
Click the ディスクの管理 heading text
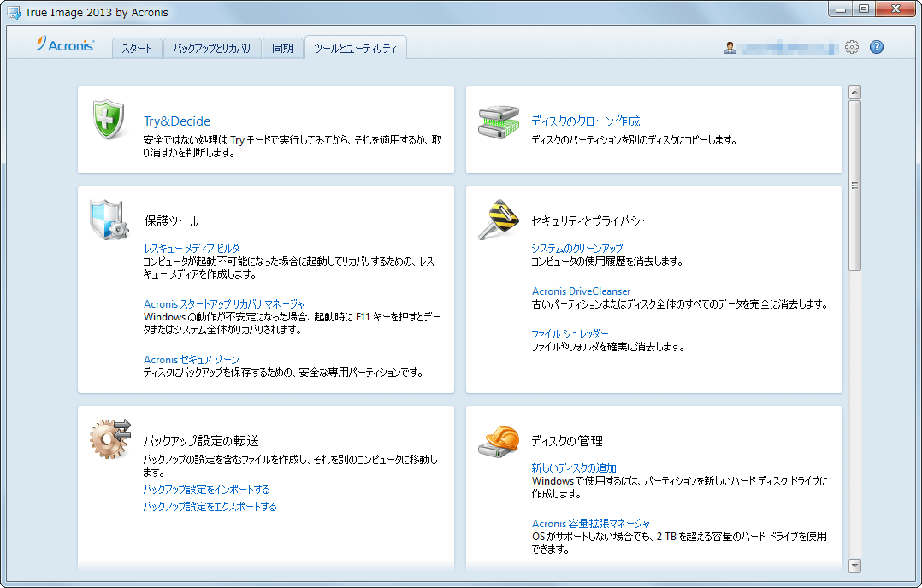tap(567, 440)
